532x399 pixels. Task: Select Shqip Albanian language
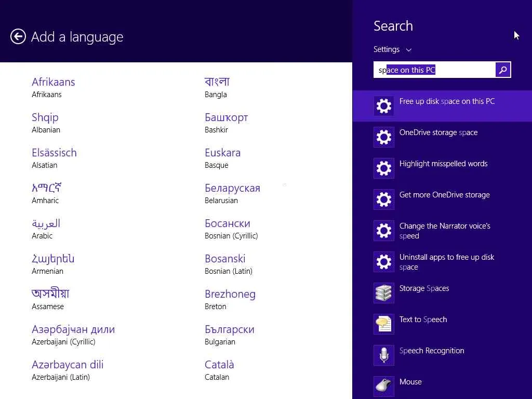(46, 123)
